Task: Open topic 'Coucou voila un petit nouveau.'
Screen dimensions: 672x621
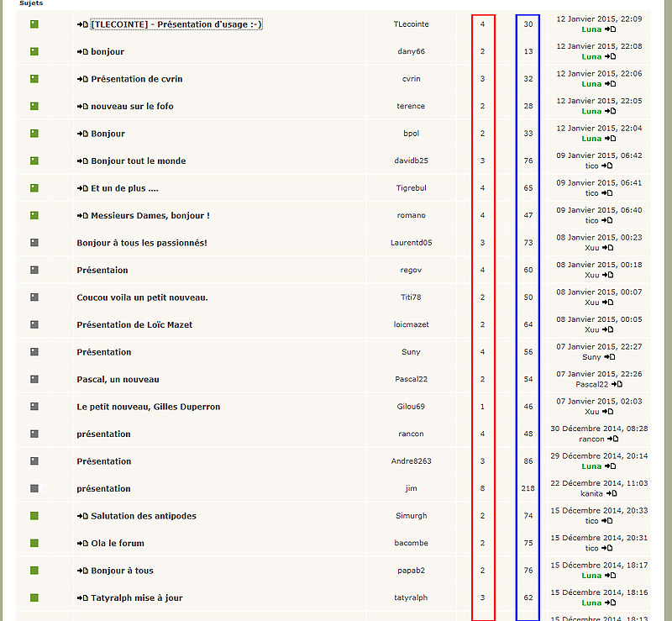Action: 142,297
